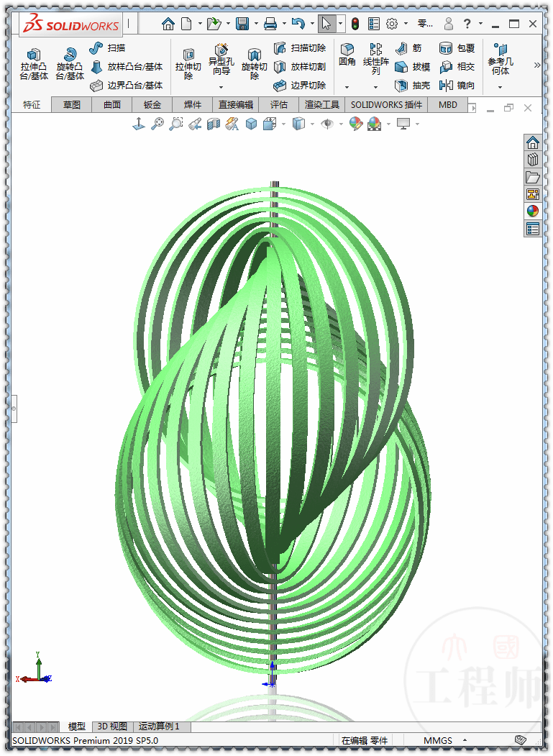
Task: Open the Apply Scene icon
Action: (375, 124)
